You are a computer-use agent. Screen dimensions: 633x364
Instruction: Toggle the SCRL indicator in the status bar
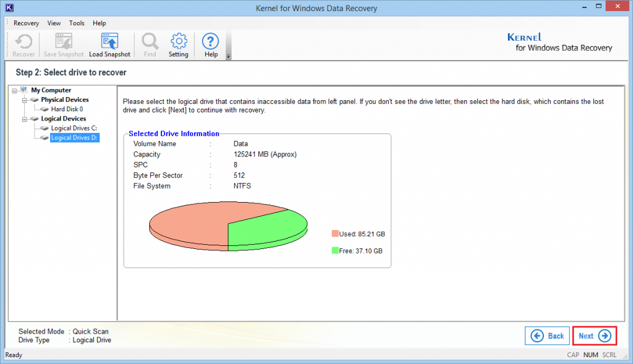coord(609,355)
